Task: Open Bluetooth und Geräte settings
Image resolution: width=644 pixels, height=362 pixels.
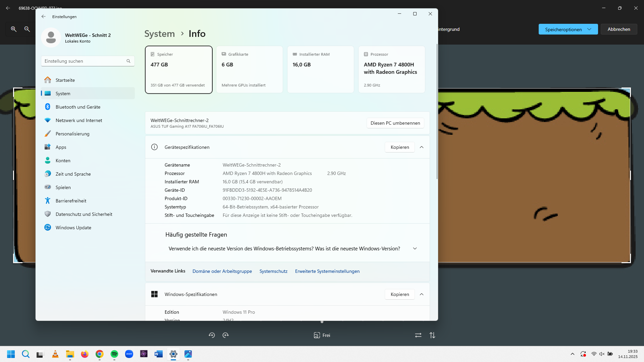Action: (x=78, y=107)
